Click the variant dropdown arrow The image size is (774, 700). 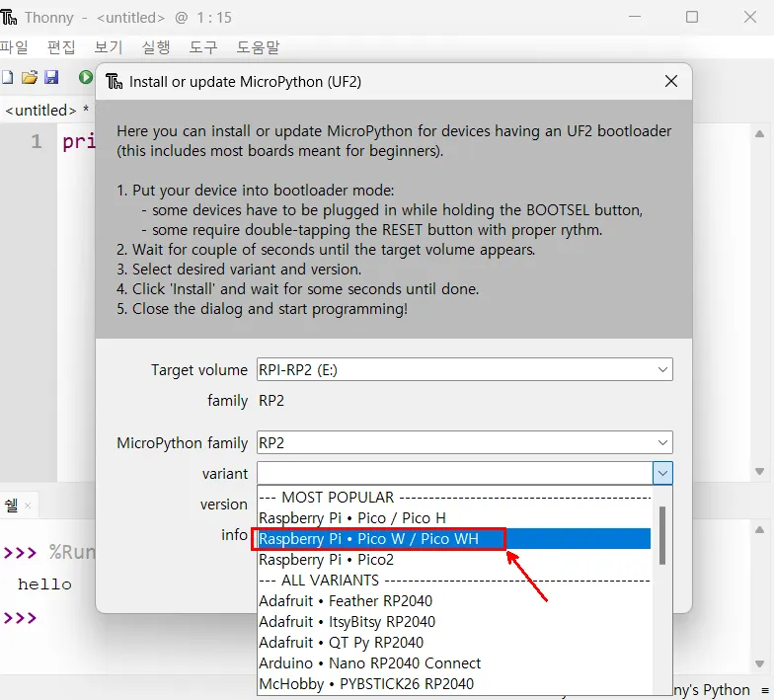(x=662, y=474)
